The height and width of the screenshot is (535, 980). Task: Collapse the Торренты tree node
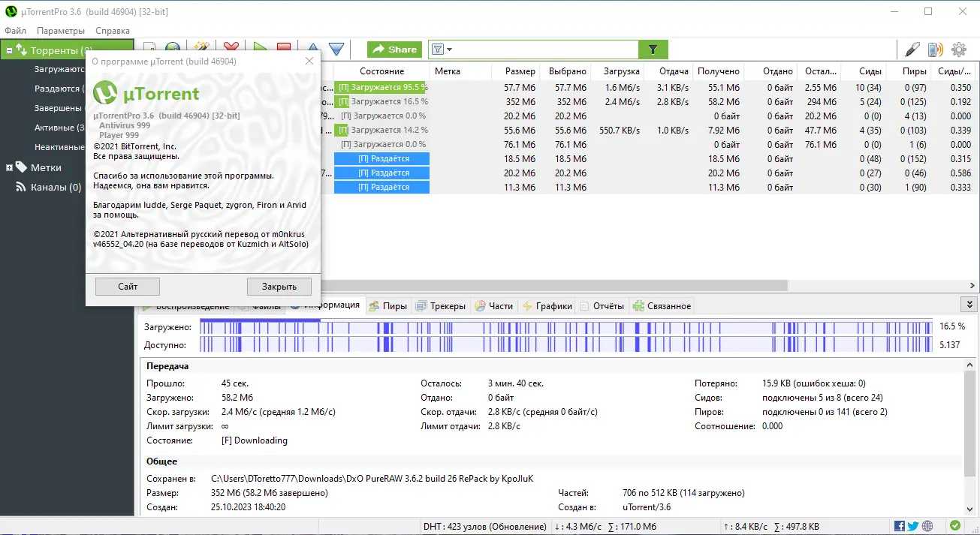[10, 51]
